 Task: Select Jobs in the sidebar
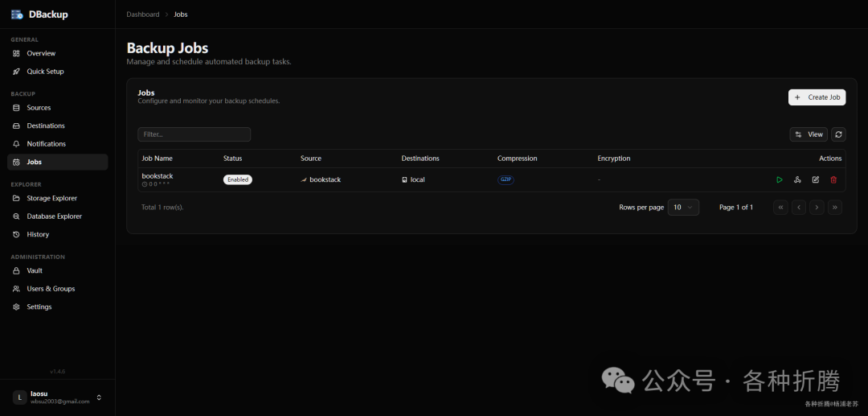coord(57,162)
